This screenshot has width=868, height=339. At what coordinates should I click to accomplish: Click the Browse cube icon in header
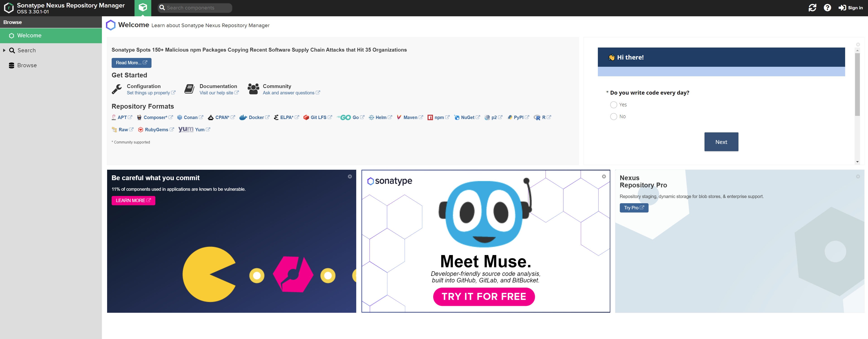[x=142, y=7]
